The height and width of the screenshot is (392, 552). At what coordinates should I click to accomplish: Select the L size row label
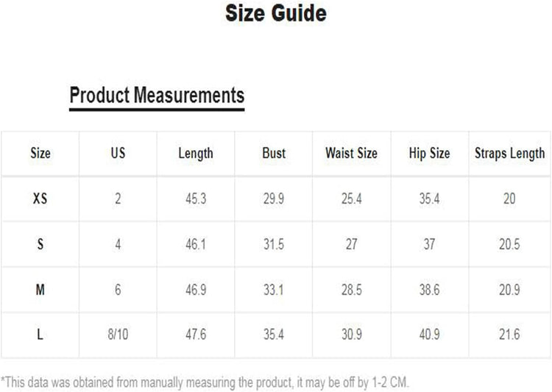point(40,335)
